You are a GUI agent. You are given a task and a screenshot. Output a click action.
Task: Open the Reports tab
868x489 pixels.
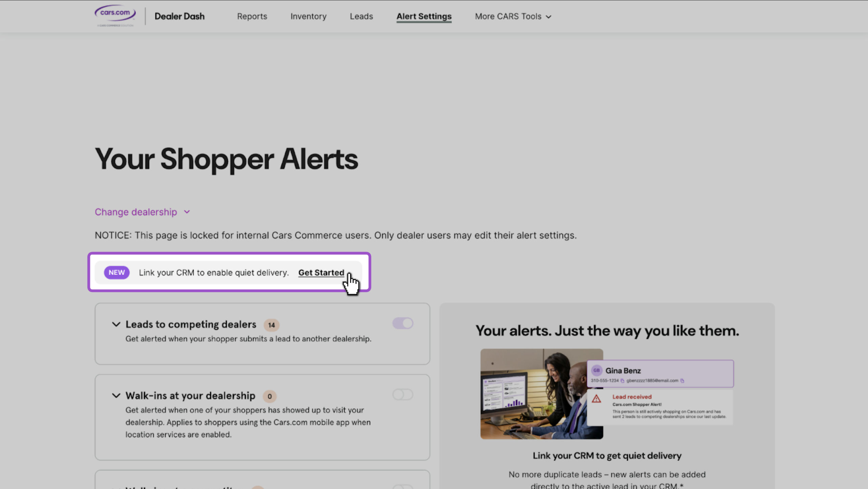(x=252, y=16)
